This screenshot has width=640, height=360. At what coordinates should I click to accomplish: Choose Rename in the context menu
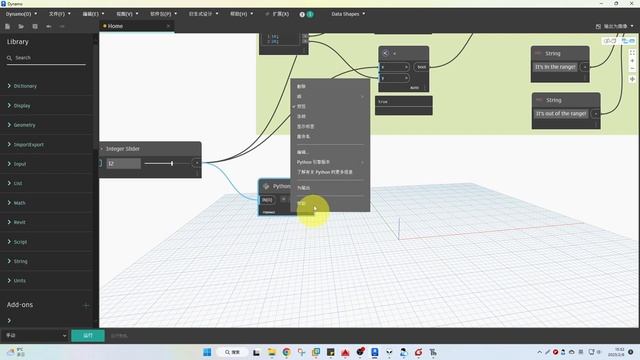coord(303,137)
